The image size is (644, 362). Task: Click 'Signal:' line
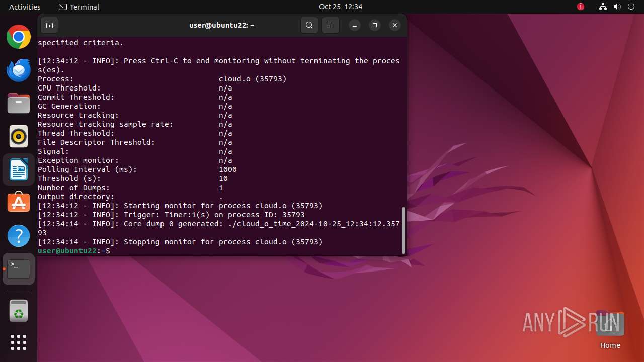(x=135, y=151)
